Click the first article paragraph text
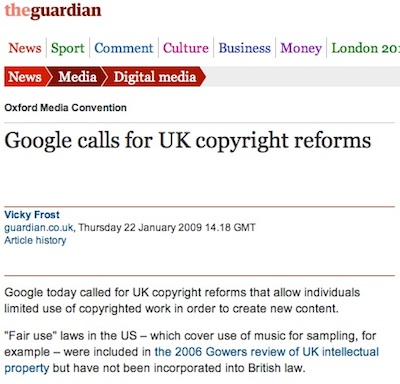Viewport: 400px width, 384px height. click(x=182, y=300)
